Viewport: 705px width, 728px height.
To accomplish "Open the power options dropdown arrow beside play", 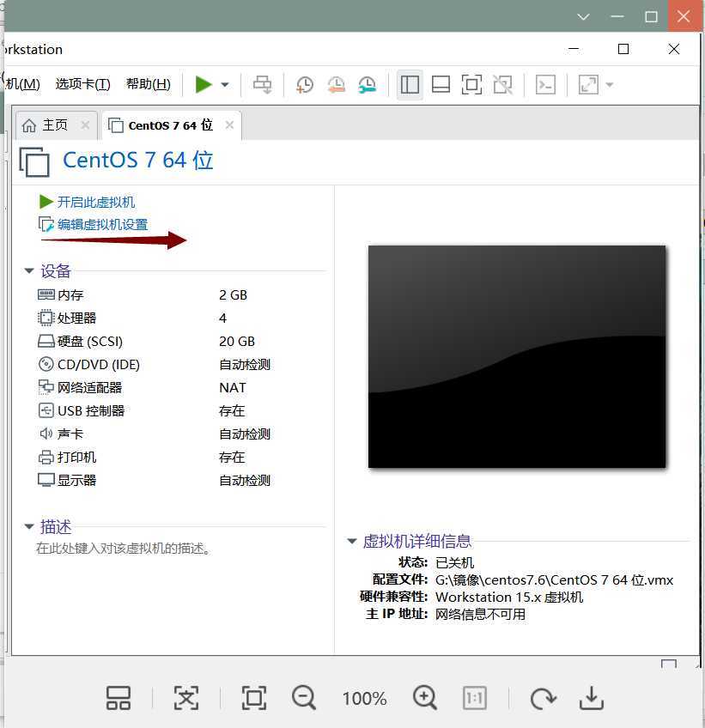I will 225,84.
